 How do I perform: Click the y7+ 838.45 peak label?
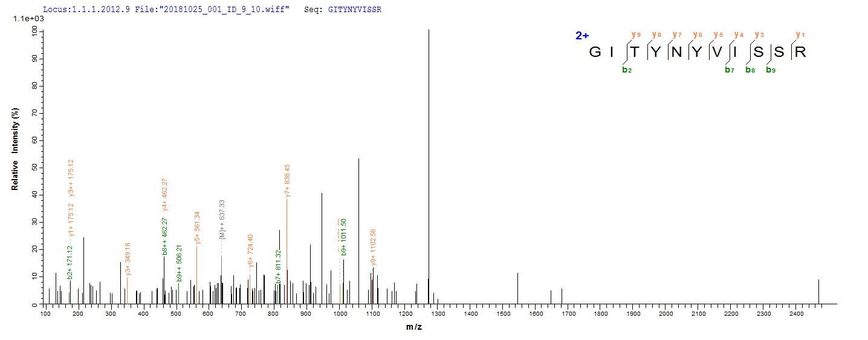[x=288, y=180]
